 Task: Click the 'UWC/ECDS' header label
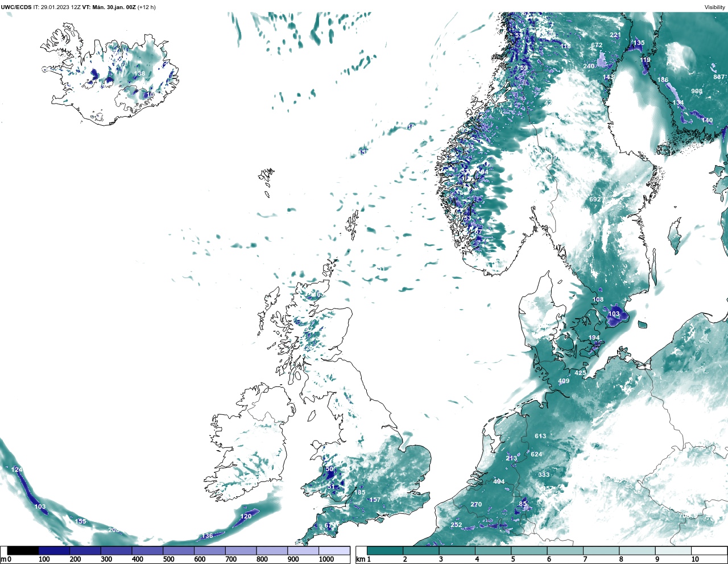tap(16, 7)
